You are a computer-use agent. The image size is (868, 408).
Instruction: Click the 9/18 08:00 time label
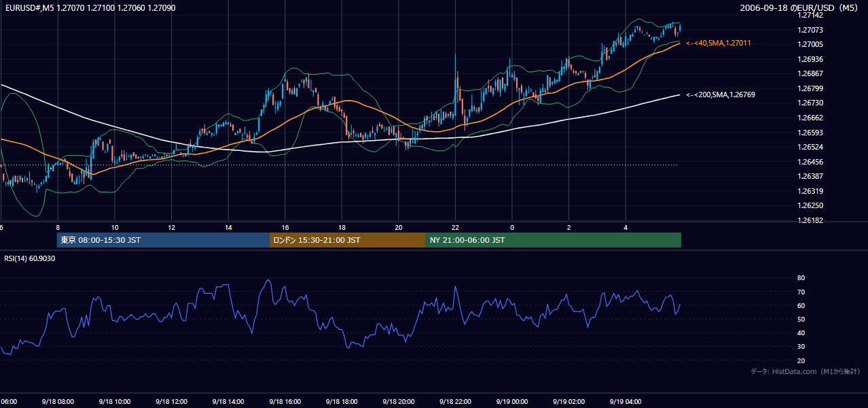pyautogui.click(x=58, y=401)
